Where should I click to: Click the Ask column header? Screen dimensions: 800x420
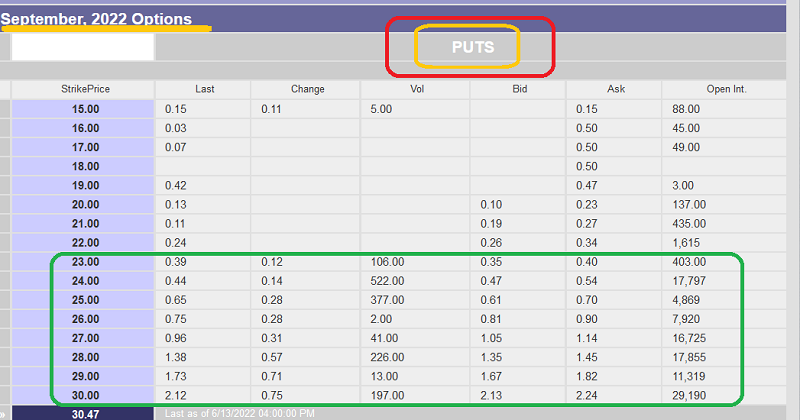615,89
